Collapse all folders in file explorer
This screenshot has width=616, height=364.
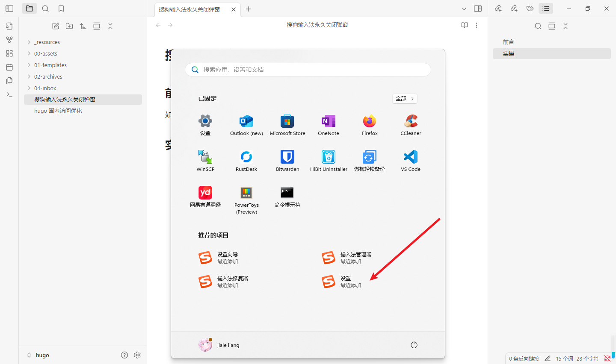pyautogui.click(x=110, y=26)
